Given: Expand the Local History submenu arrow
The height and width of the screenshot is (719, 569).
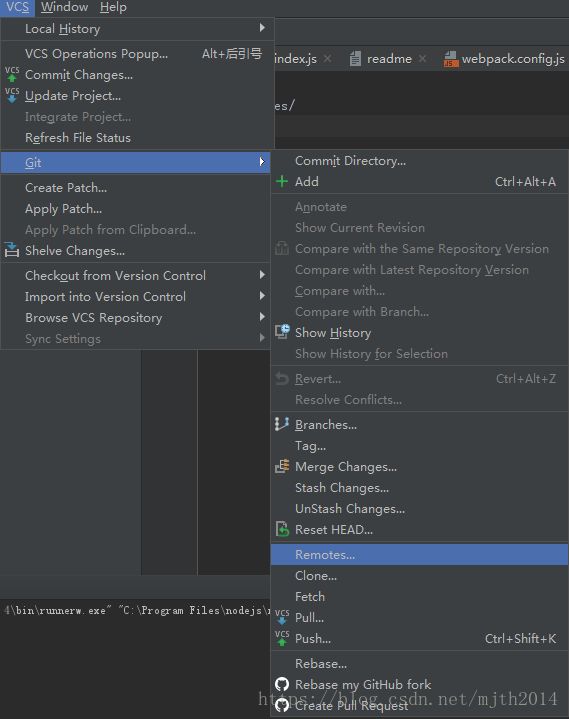Looking at the screenshot, I should 262,28.
